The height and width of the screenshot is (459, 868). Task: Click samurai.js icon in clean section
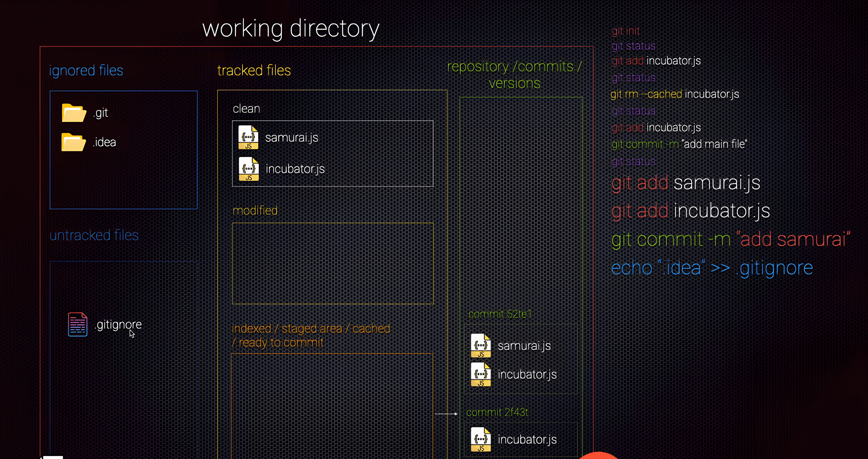point(248,137)
